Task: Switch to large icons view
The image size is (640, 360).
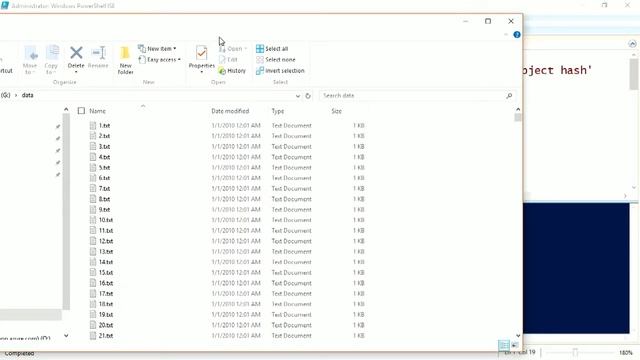Action: click(515, 345)
